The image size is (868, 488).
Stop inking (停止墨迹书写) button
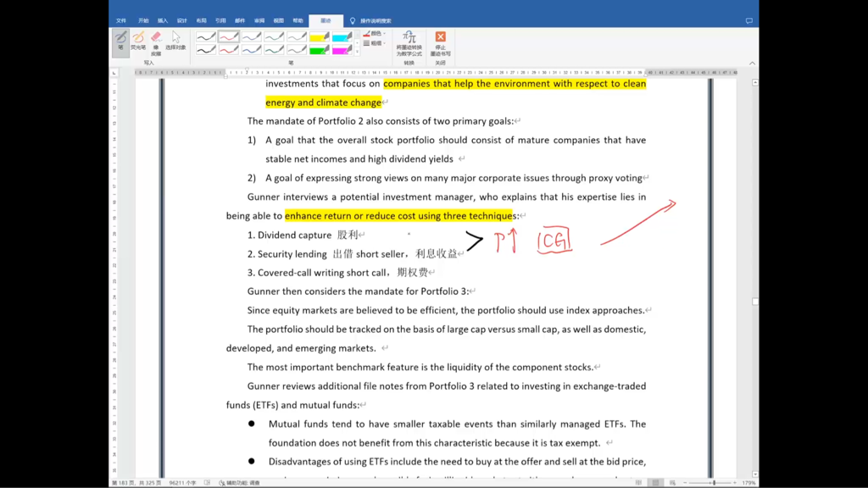pos(440,44)
